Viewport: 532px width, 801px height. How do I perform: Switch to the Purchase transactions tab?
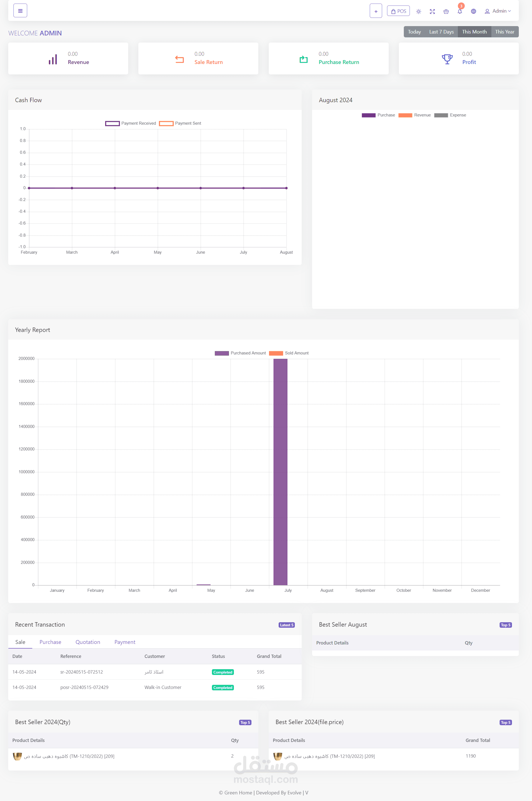(x=50, y=642)
